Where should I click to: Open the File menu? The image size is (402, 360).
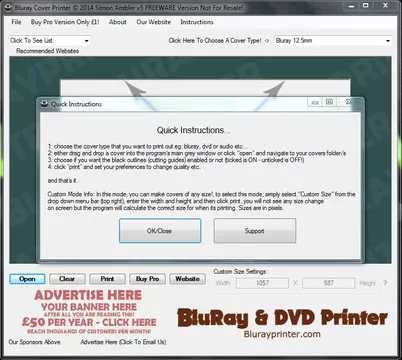(x=16, y=22)
